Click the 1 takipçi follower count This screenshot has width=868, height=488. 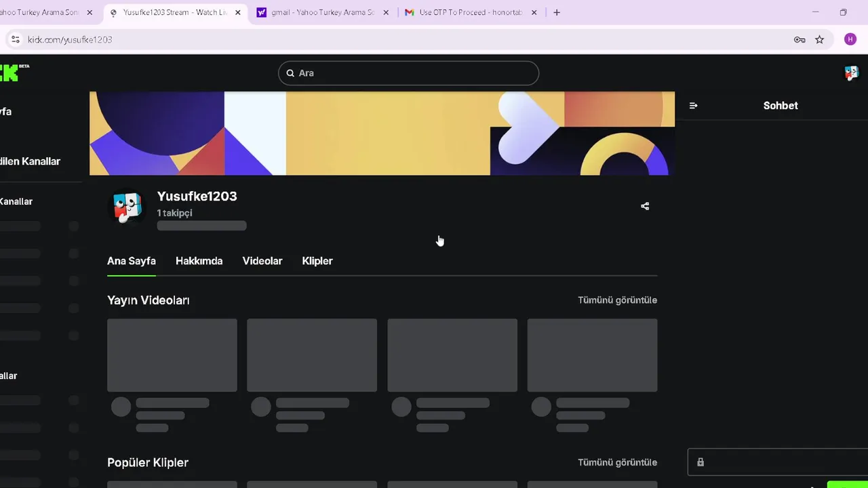174,213
